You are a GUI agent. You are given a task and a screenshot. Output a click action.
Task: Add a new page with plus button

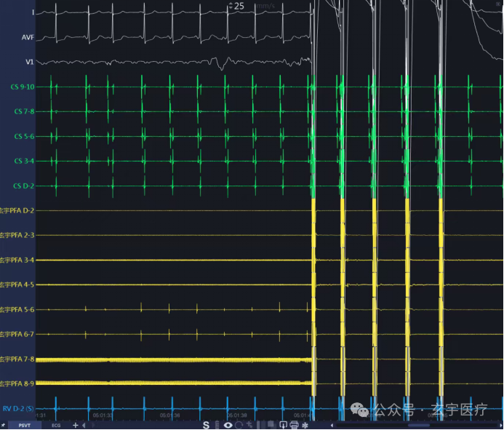click(x=75, y=425)
